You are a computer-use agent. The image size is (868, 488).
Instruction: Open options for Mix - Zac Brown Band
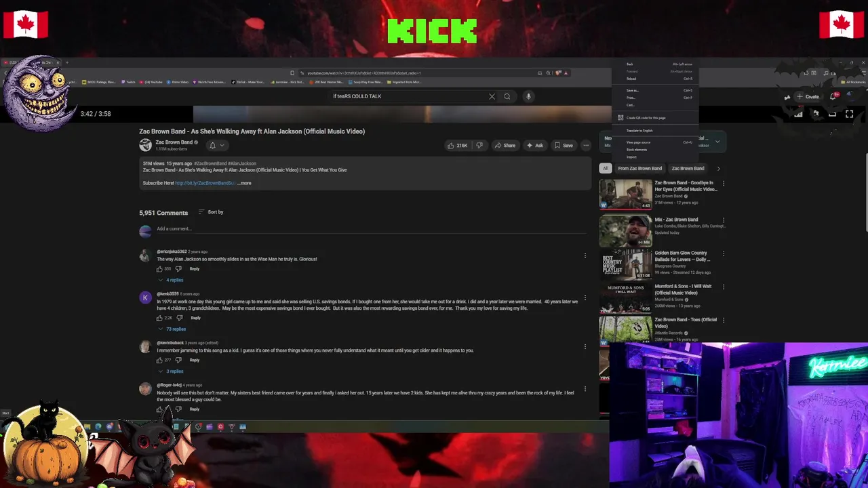tap(724, 220)
